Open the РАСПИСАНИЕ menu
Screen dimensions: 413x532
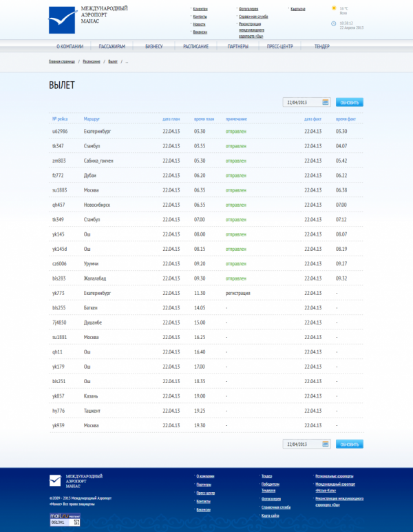[x=195, y=46]
